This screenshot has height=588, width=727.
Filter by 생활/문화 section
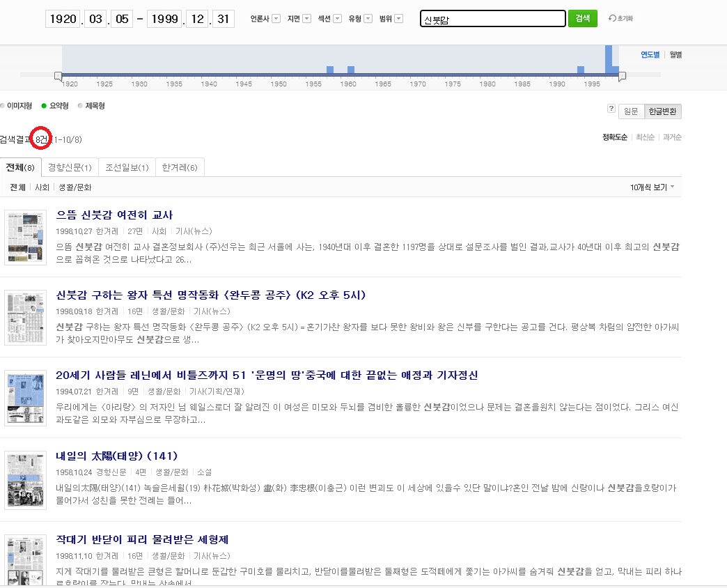pyautogui.click(x=75, y=187)
